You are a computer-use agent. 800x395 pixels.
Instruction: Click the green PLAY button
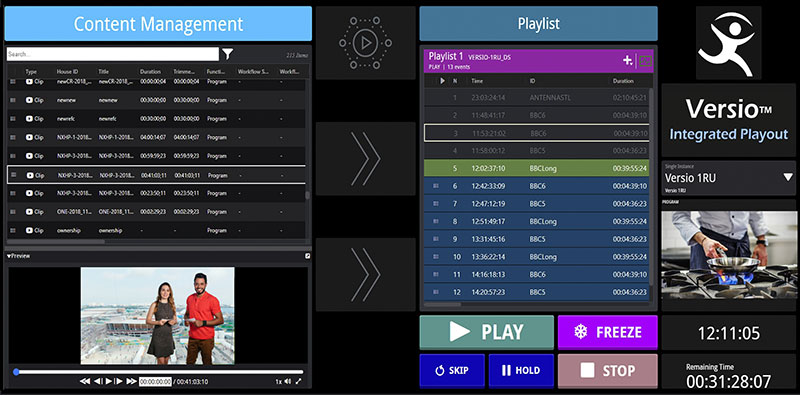coord(487,332)
